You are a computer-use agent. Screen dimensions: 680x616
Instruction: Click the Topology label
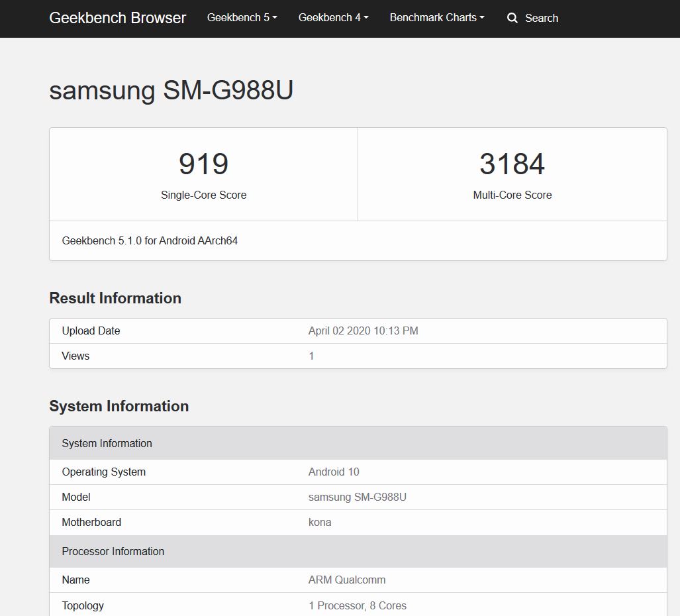pos(82,605)
